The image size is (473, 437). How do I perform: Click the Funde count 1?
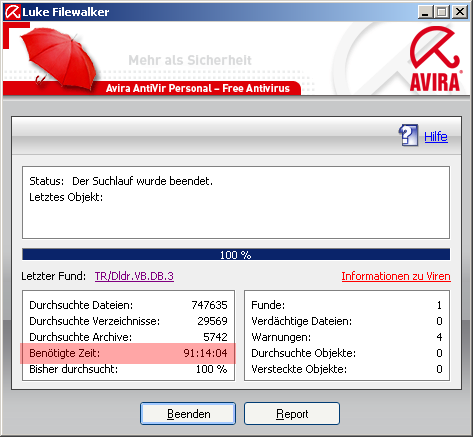click(x=439, y=305)
